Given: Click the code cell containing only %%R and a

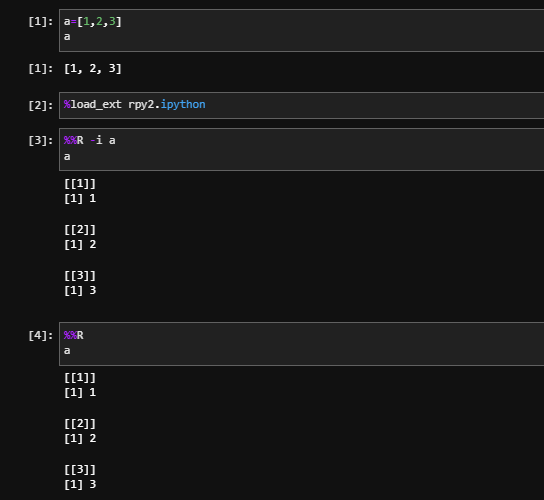Looking at the screenshot, I should 301,344.
